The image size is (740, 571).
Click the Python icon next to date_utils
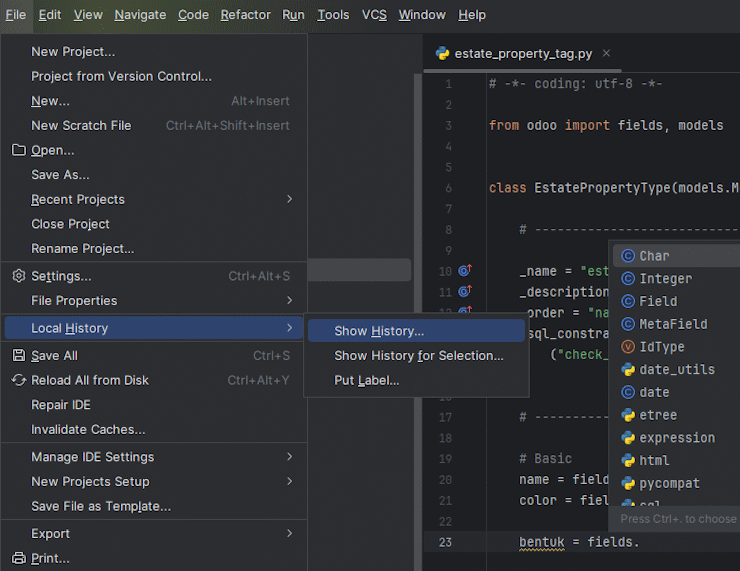click(x=628, y=369)
